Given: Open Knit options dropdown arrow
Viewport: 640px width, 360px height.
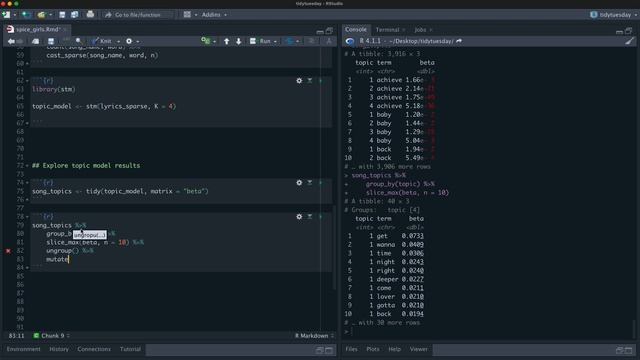Looking at the screenshot, I should pyautogui.click(x=118, y=41).
